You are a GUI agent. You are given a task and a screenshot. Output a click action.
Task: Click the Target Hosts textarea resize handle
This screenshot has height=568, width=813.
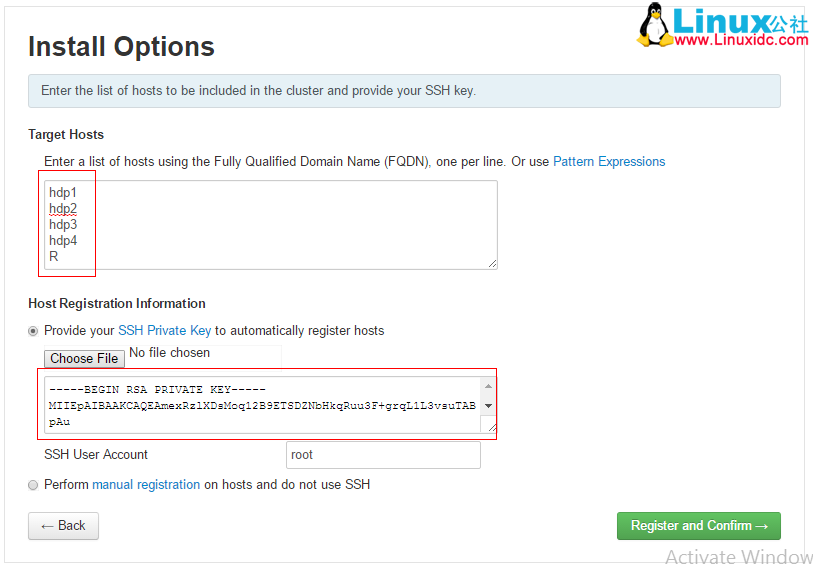[x=491, y=262]
